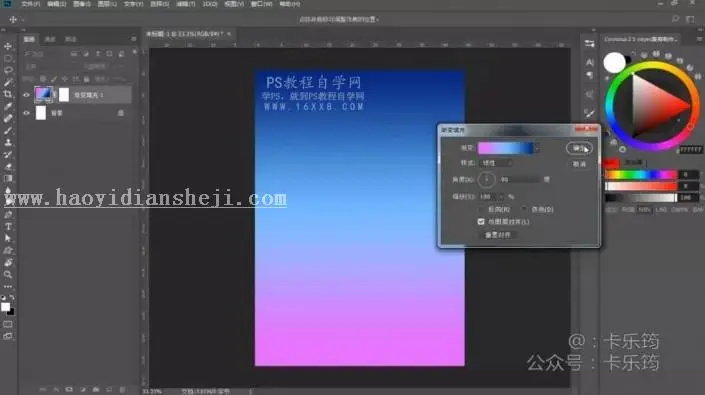
Task: Open the gradient picker dropdown arrow
Action: coord(537,148)
